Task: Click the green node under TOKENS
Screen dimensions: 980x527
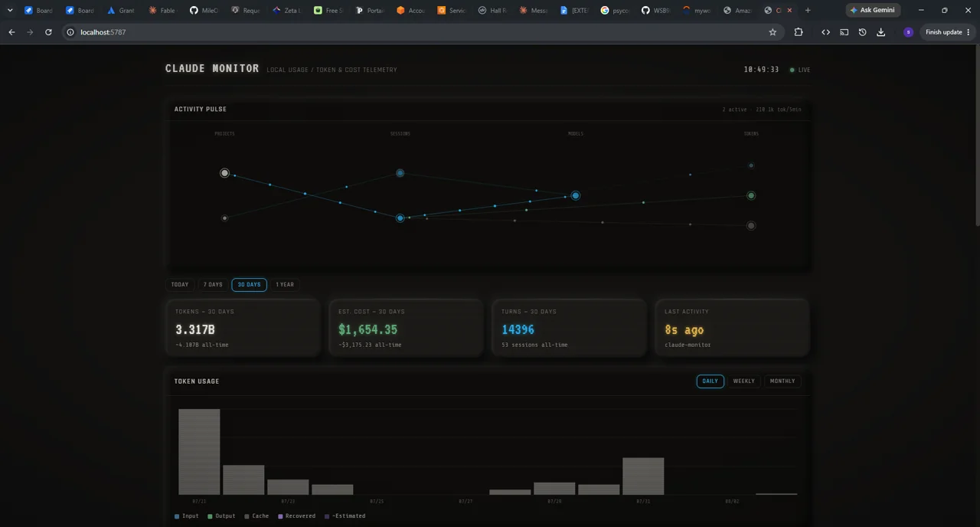Action: (x=751, y=195)
